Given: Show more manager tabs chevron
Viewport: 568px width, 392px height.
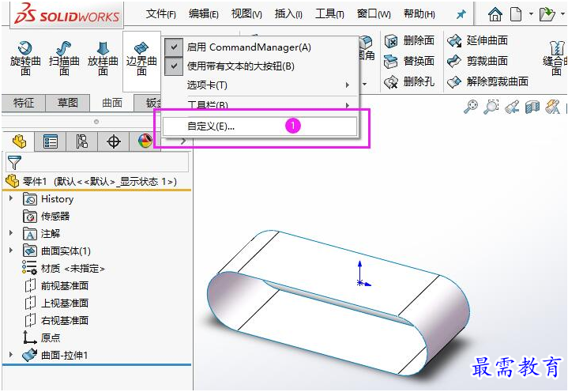Looking at the screenshot, I should pyautogui.click(x=183, y=141).
